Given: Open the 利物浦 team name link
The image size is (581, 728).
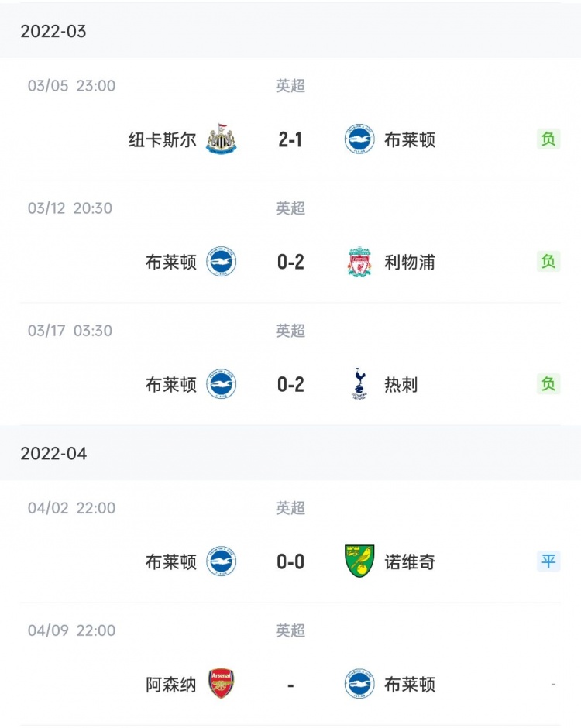Looking at the screenshot, I should pyautogui.click(x=410, y=263).
